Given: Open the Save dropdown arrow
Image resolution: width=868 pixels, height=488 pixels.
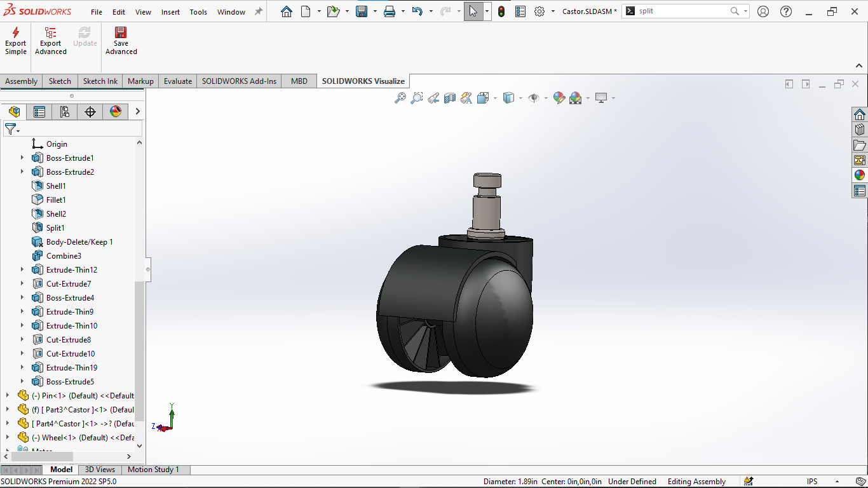Looking at the screenshot, I should click(x=375, y=11).
